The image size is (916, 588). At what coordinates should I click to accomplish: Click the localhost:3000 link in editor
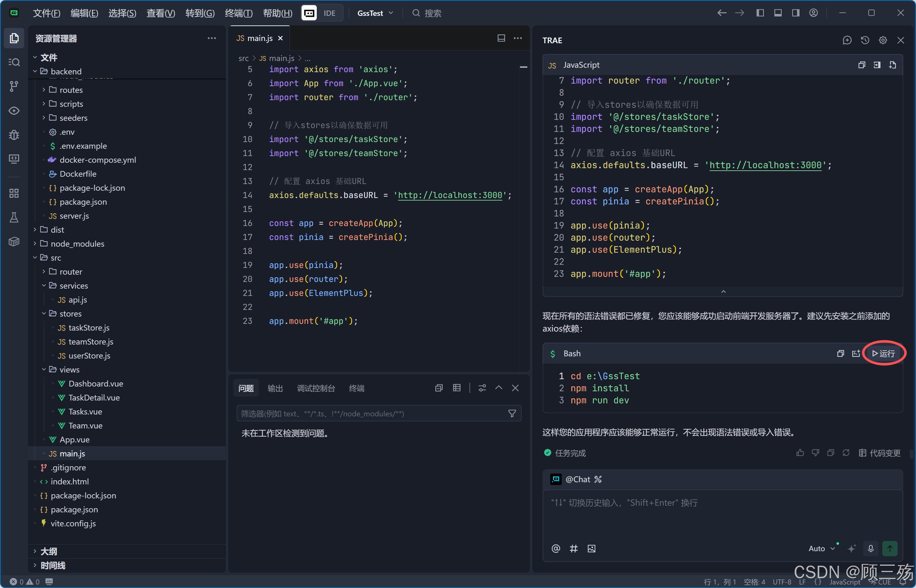pos(450,195)
